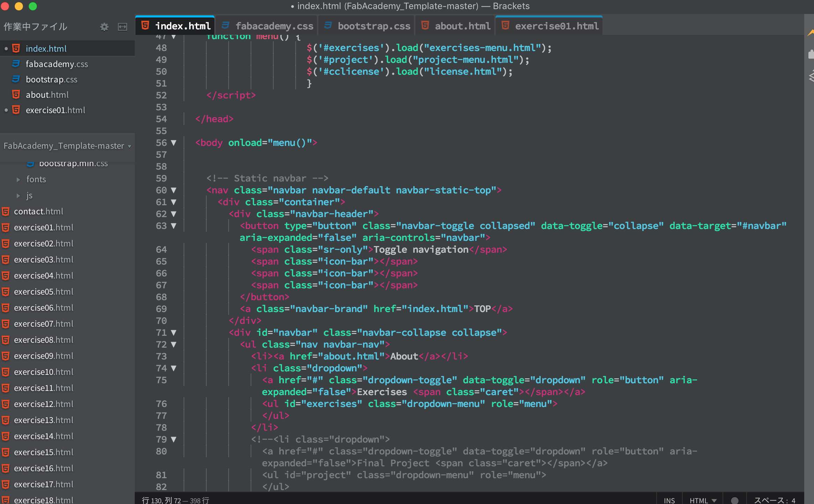Collapse the navbar-header fold on line 62
The height and width of the screenshot is (504, 814).
pos(173,214)
